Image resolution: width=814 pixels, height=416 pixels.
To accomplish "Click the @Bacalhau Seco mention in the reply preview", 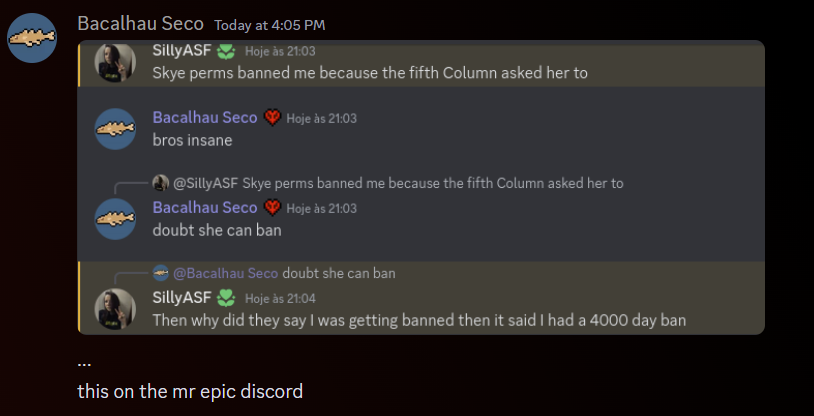I will (226, 273).
